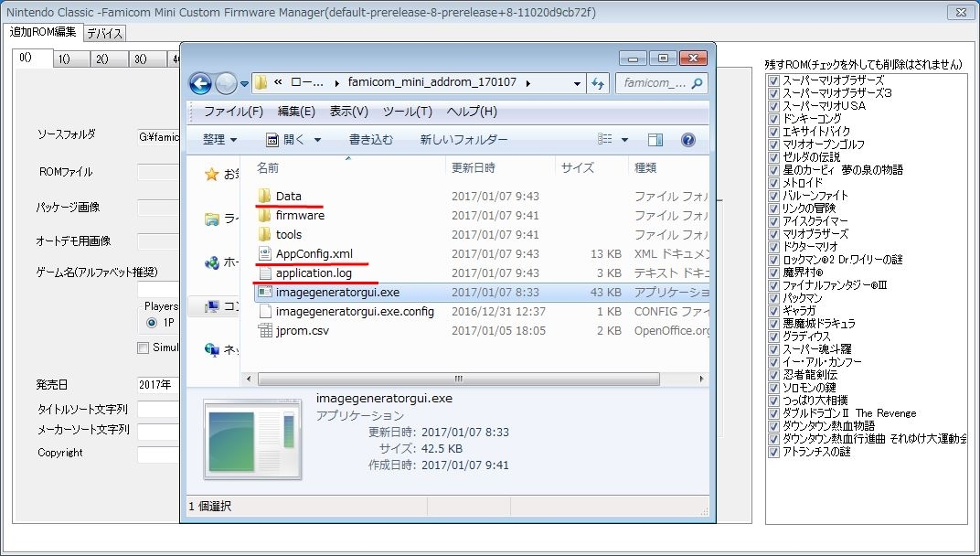Open the ファイル(F) menu

(233, 112)
